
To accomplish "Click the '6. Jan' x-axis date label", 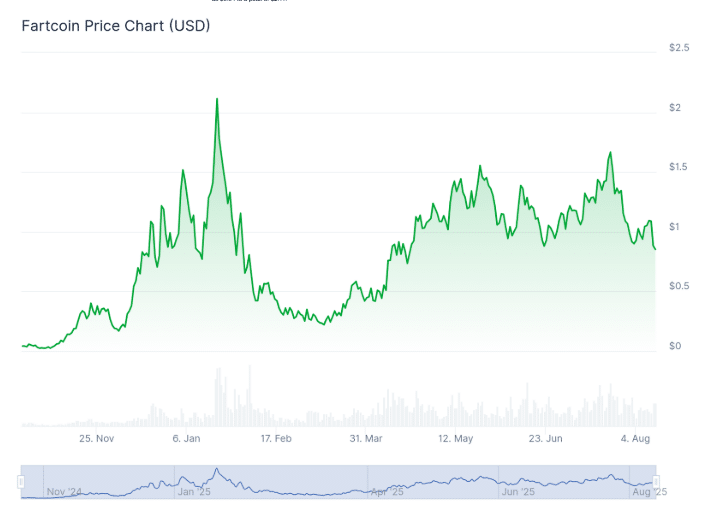I will pos(186,439).
